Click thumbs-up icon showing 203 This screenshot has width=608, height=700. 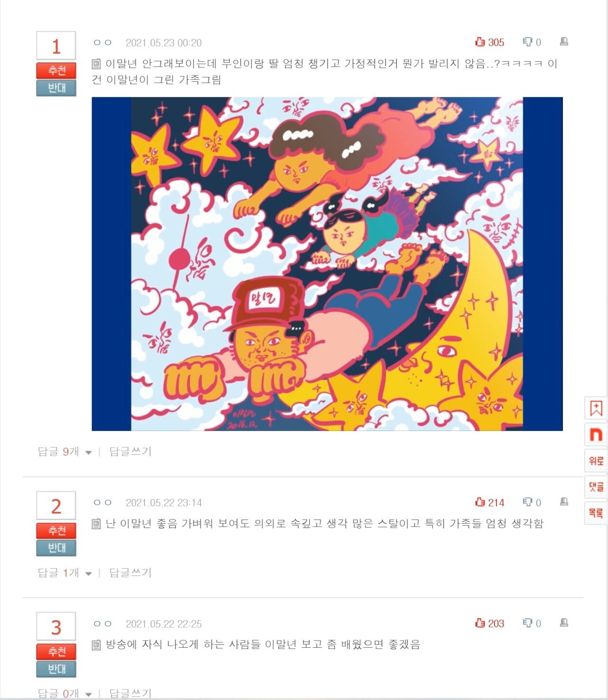480,623
